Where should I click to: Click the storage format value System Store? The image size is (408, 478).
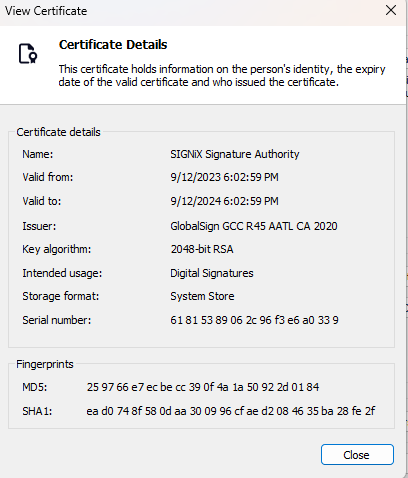(202, 296)
